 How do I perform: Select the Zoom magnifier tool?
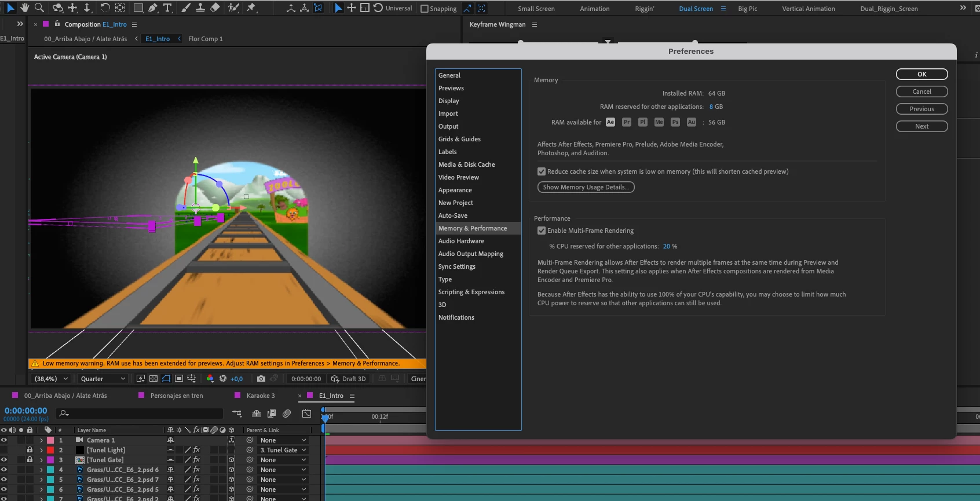[x=39, y=8]
